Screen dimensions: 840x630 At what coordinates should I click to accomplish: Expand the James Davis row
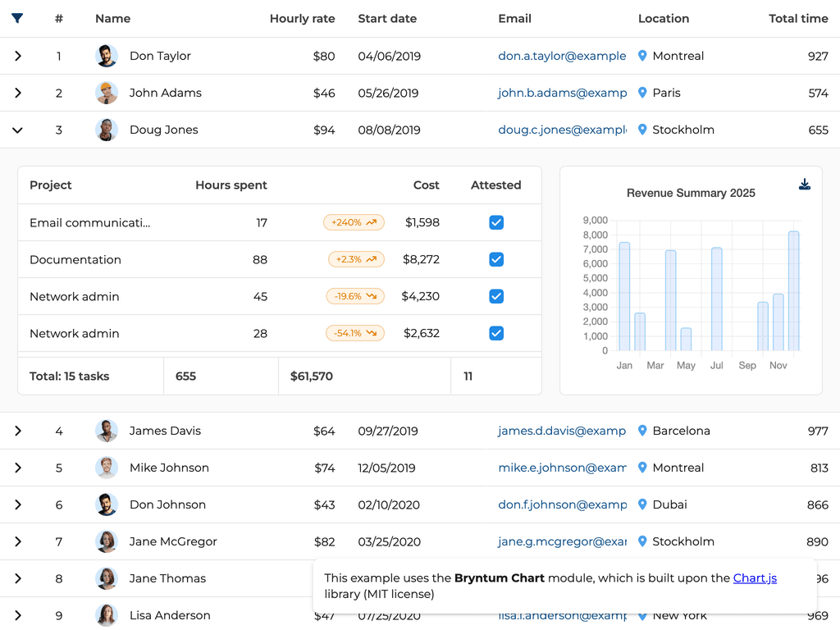pos(18,431)
